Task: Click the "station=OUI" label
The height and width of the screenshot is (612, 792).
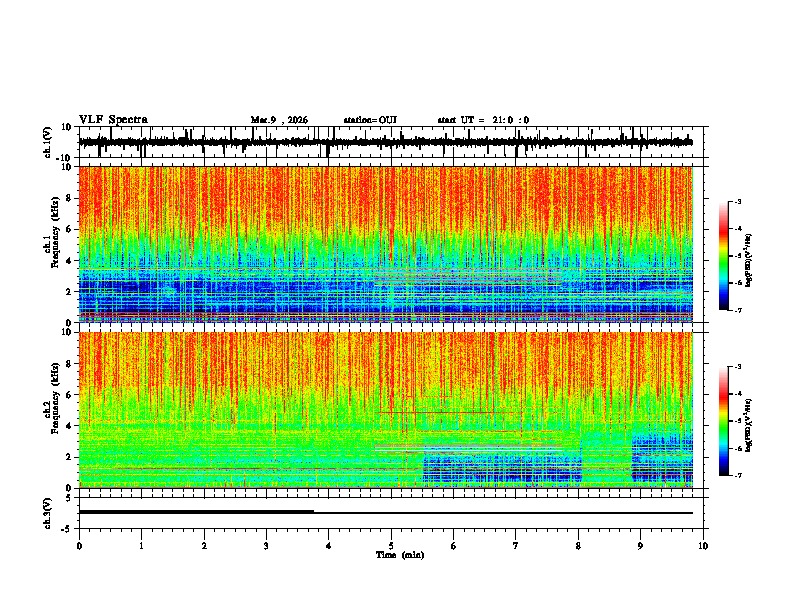Action: (x=370, y=120)
